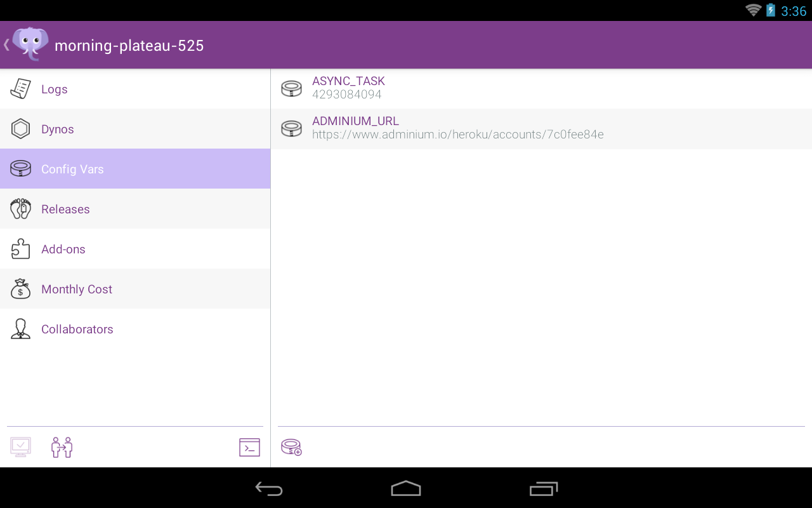This screenshot has width=812, height=508.
Task: Show the Add-ons section
Action: click(x=135, y=249)
